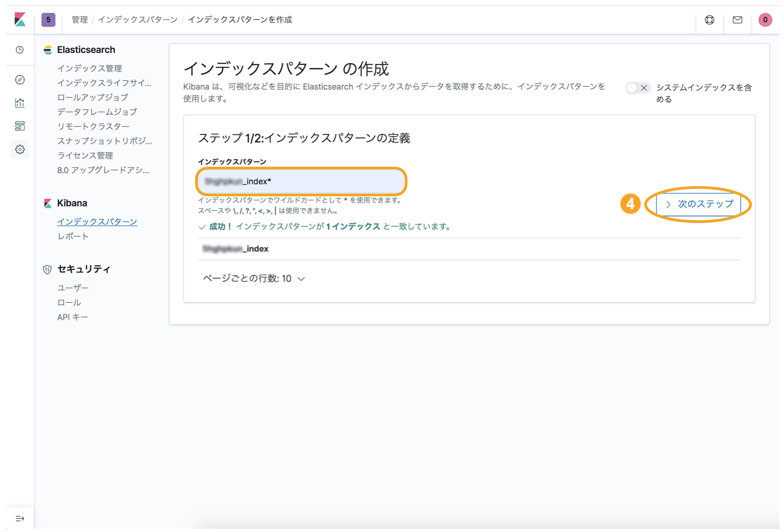The image size is (784, 532).
Task: Go to インデックスパターン breadcrumb
Action: tap(138, 20)
